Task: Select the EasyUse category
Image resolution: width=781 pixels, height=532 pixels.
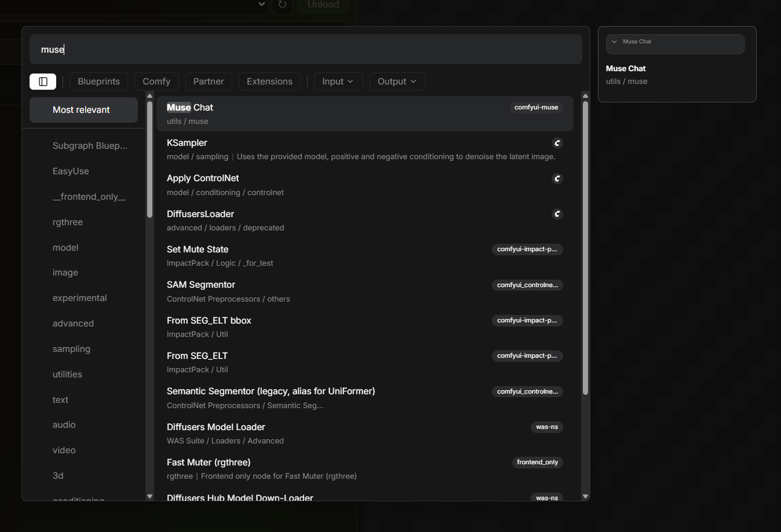Action: [x=83, y=171]
